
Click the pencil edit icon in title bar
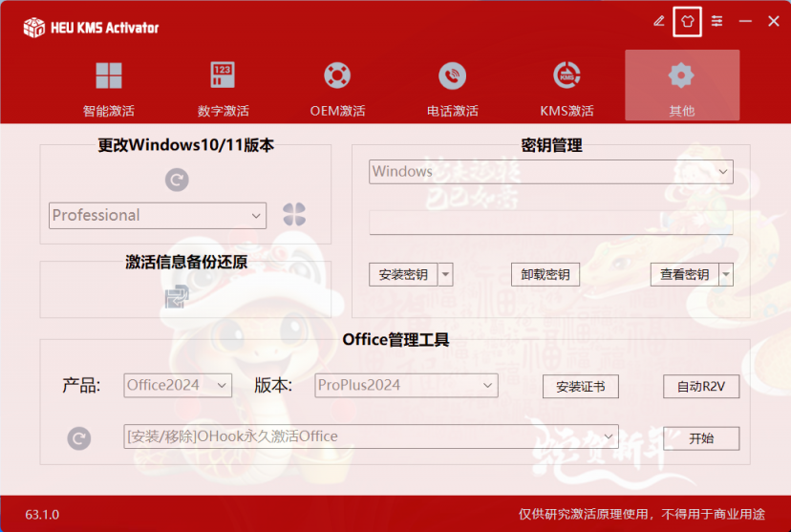pos(658,21)
